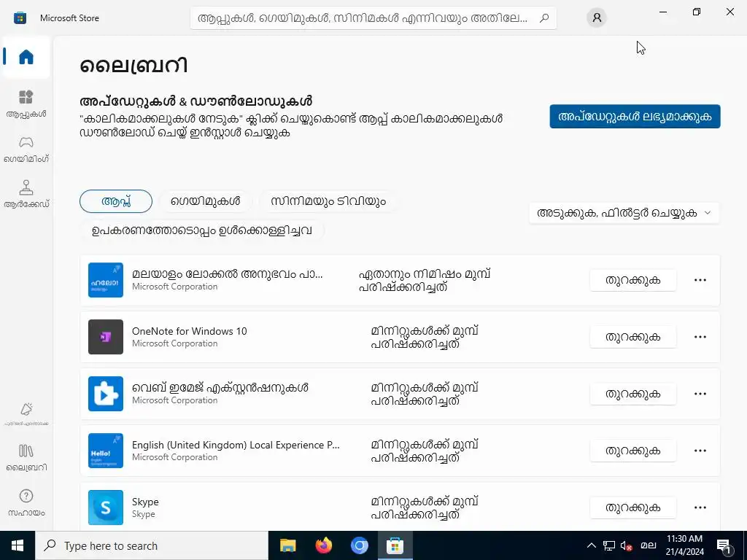Click the network tray icon
Screen dimensions: 747x560
609,545
